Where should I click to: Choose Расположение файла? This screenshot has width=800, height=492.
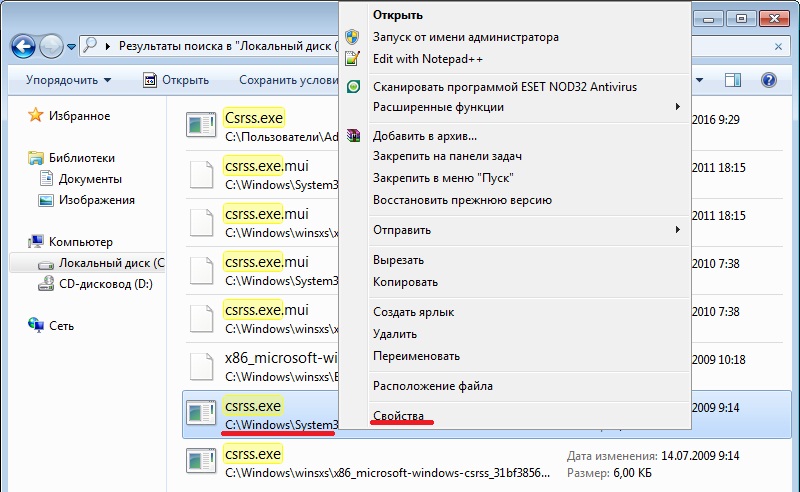[x=433, y=386]
